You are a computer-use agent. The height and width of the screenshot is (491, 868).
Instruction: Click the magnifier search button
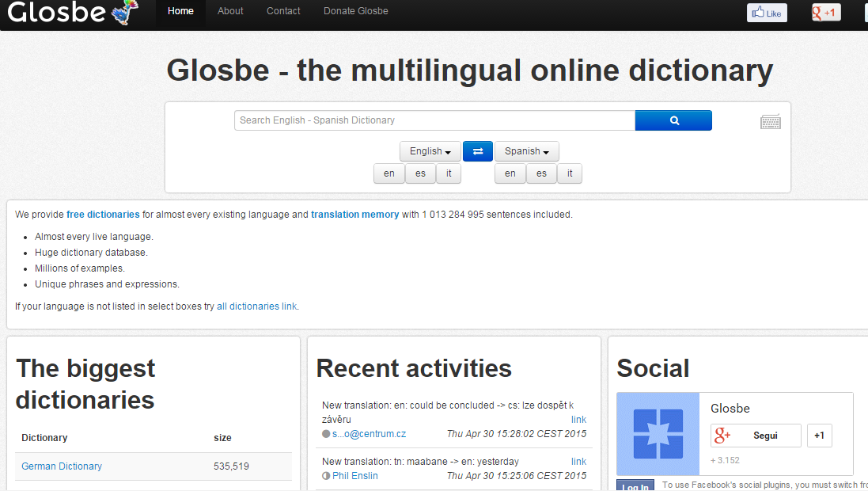point(673,120)
